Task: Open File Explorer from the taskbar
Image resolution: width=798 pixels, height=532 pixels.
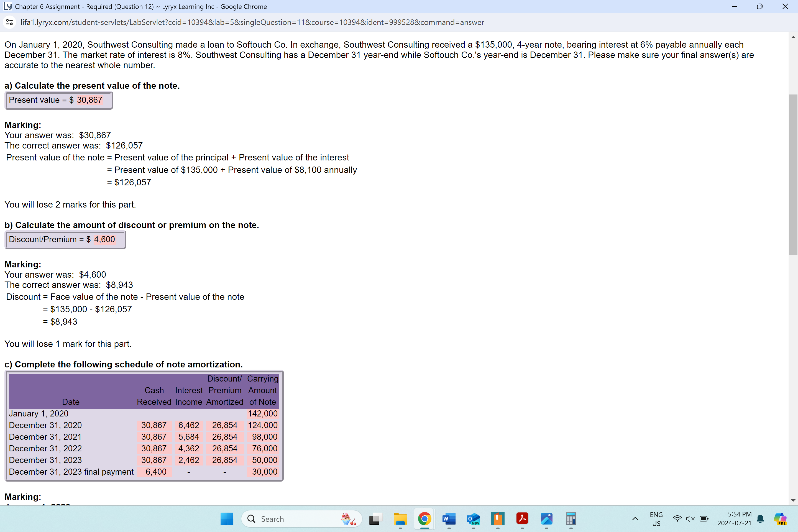Action: click(x=400, y=519)
